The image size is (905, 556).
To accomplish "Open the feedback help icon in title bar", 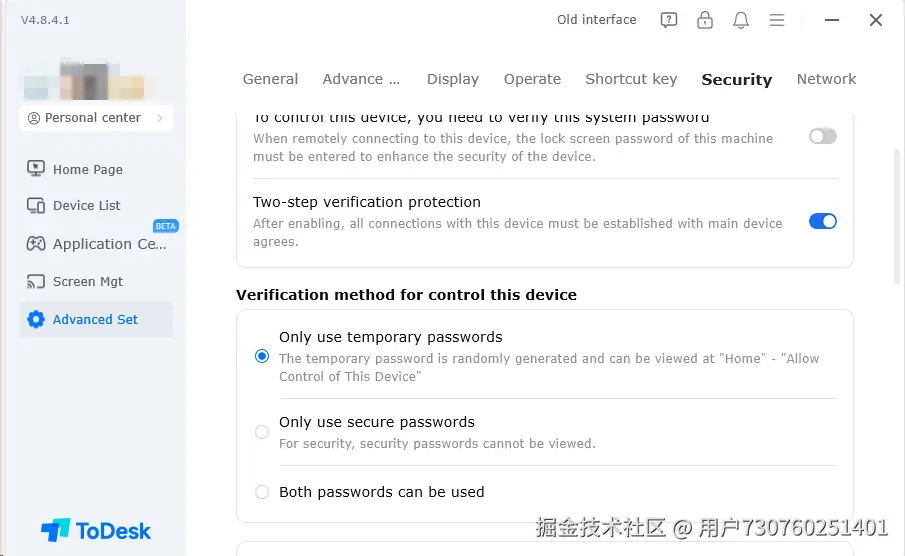I will coord(669,20).
